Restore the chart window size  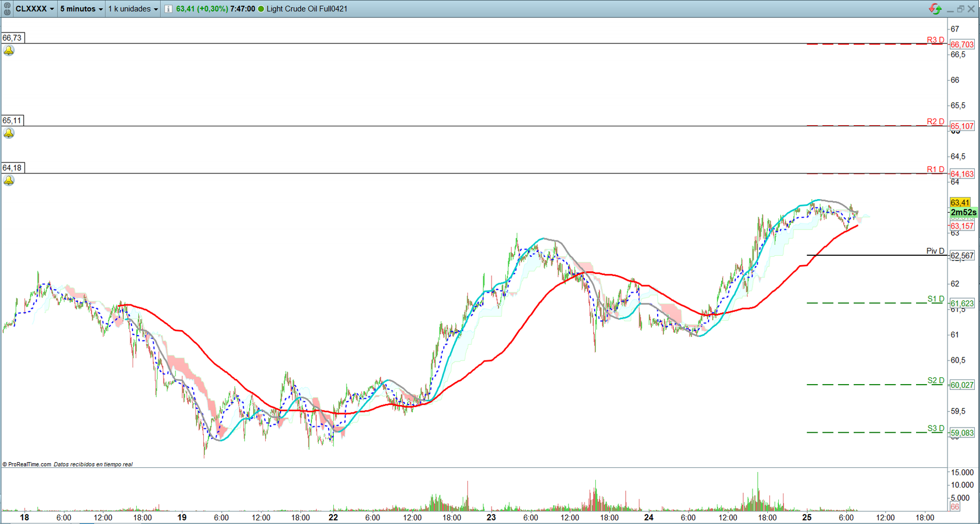(960, 9)
